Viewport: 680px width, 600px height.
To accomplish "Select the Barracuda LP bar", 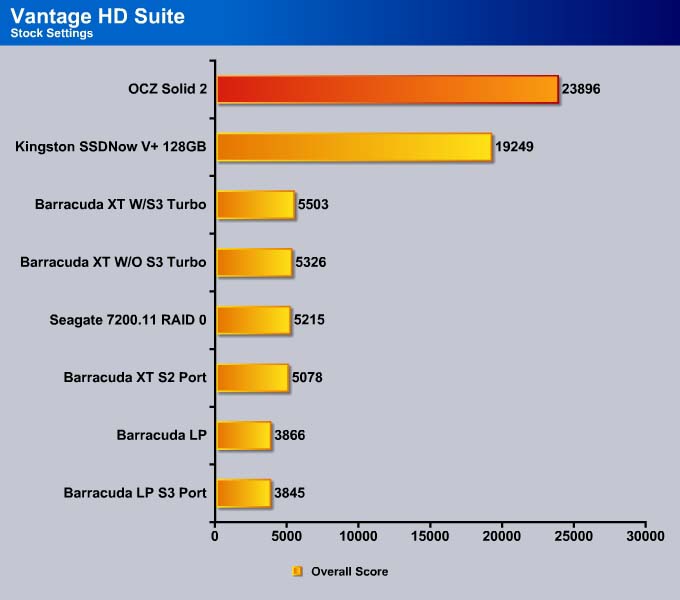I will (x=245, y=435).
